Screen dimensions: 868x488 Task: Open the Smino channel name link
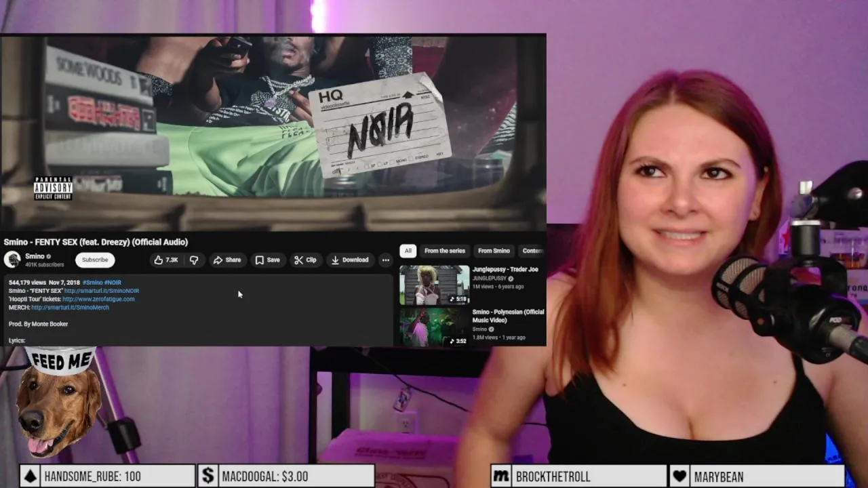click(x=35, y=256)
